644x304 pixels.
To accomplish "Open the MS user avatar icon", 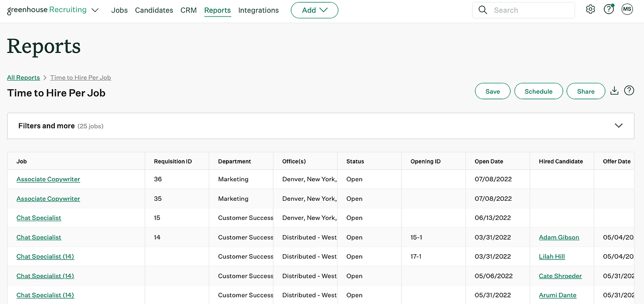I will [x=627, y=9].
